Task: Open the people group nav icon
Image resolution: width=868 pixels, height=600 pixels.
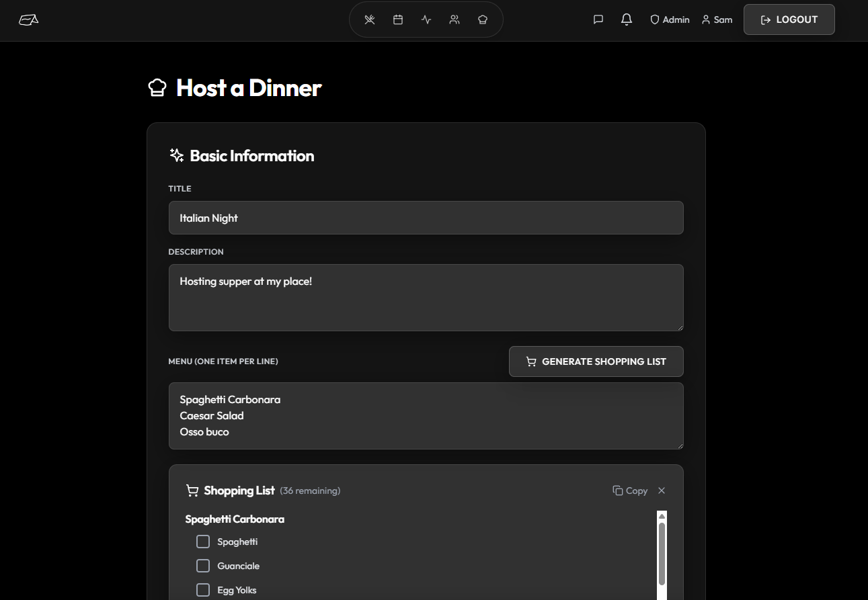Action: [x=455, y=19]
